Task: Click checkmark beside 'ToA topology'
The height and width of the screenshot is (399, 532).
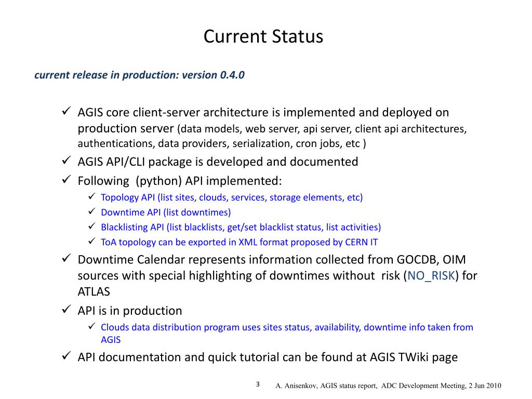Action: (x=91, y=241)
